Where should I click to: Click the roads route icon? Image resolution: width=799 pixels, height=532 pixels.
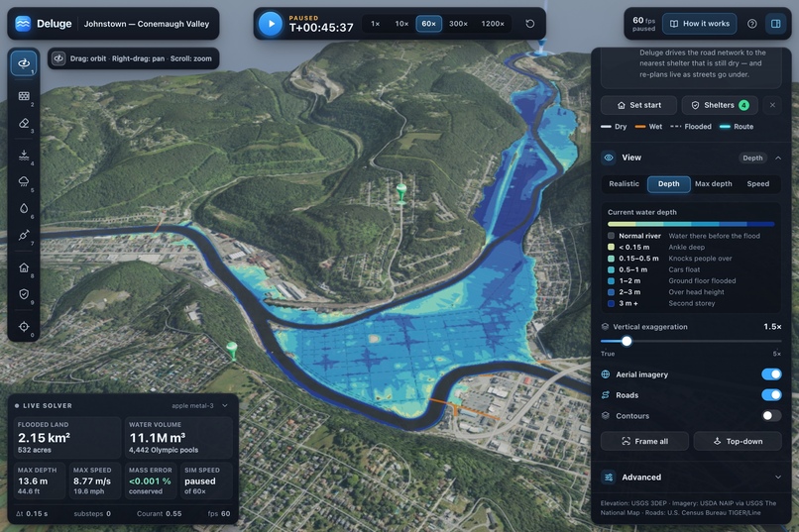606,395
